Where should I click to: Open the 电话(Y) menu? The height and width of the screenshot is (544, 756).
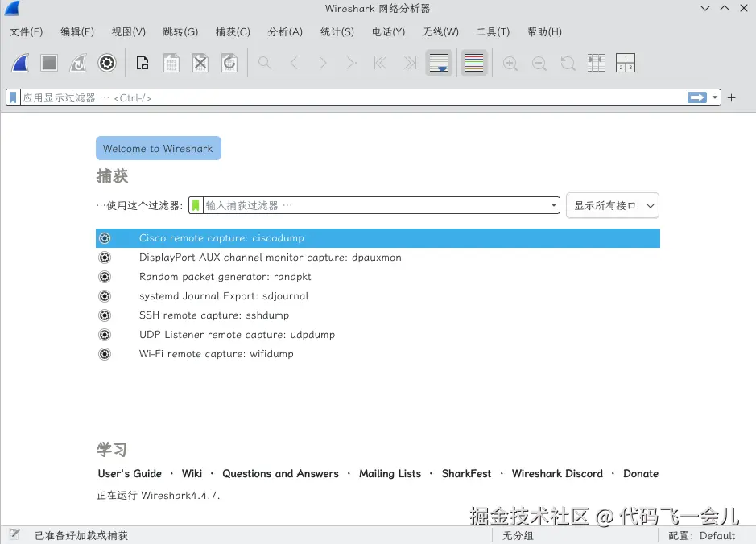coord(388,32)
